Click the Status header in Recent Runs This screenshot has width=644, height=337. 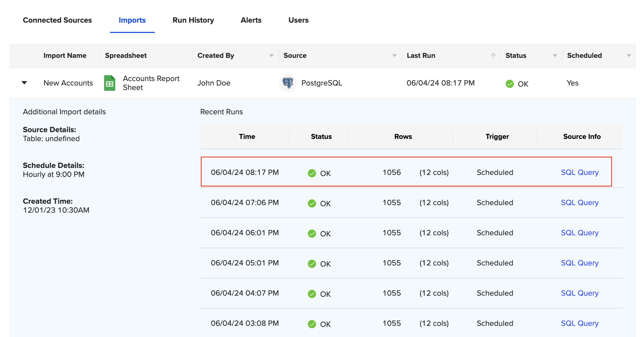click(321, 137)
